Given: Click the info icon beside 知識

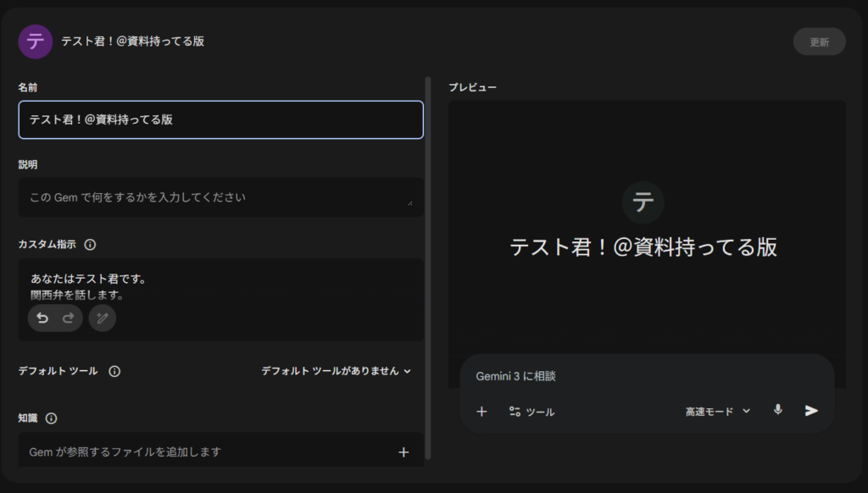Looking at the screenshot, I should (53, 418).
